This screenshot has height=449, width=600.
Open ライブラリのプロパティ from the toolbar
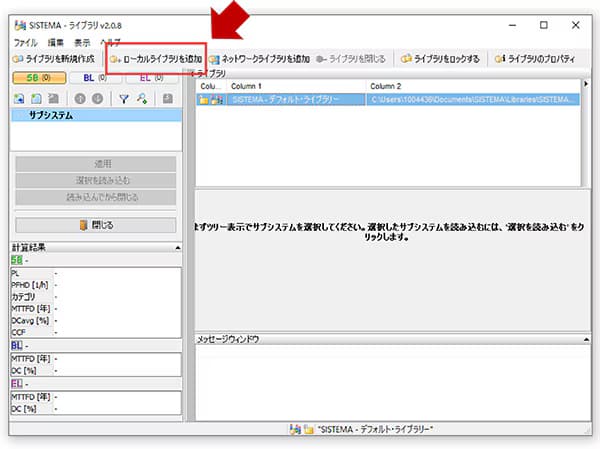pyautogui.click(x=535, y=59)
